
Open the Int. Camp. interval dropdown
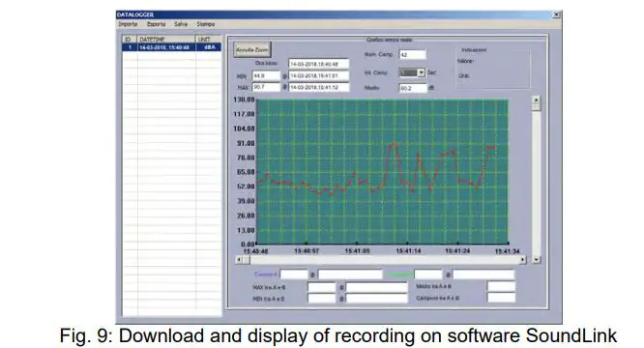[421, 72]
